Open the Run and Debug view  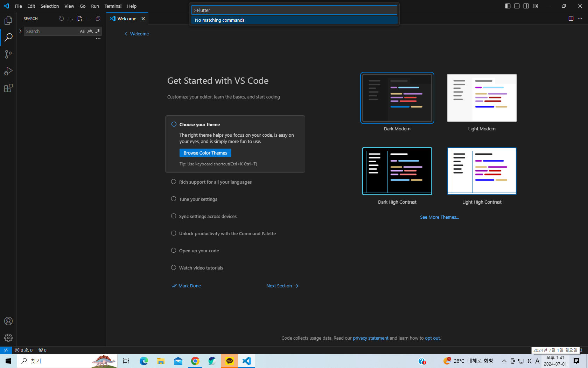pyautogui.click(x=8, y=71)
